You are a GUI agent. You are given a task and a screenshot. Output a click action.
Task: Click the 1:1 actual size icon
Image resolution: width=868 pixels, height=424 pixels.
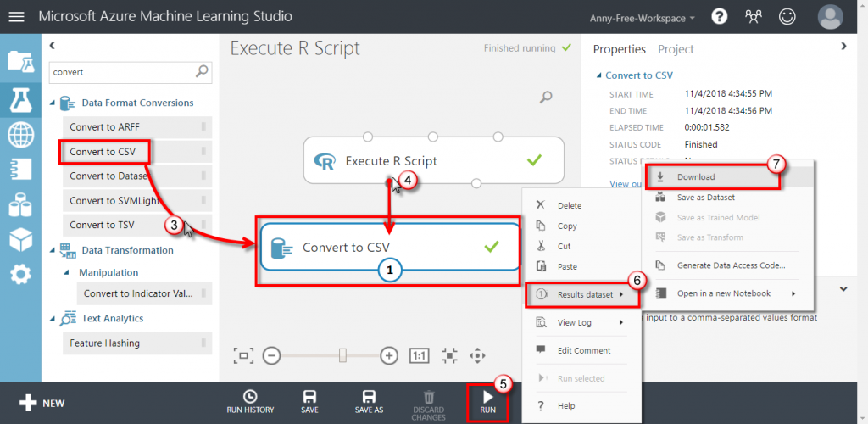point(419,355)
